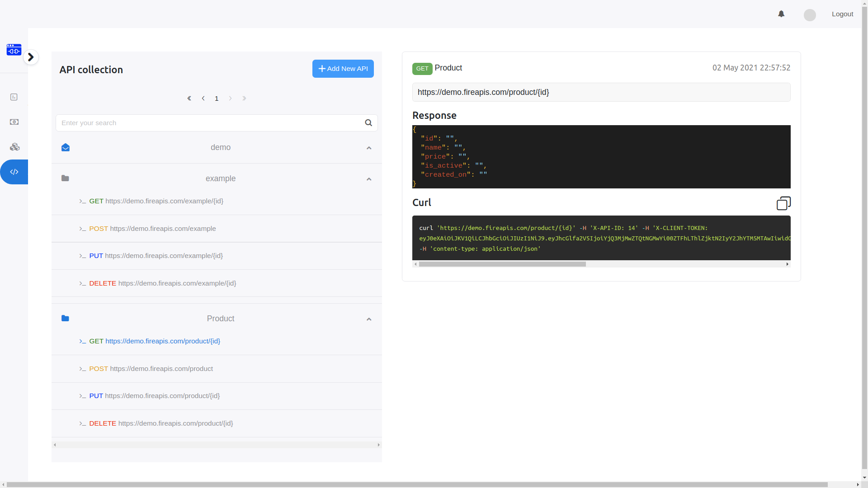Viewport: 868px width, 488px height.
Task: Expand the sidebar with the chevron button
Action: coord(31,57)
